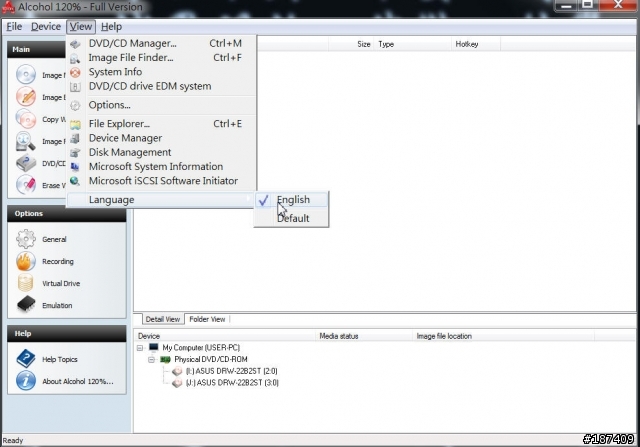Click the Recording link in Options panel
The height and width of the screenshot is (447, 640).
click(x=58, y=261)
